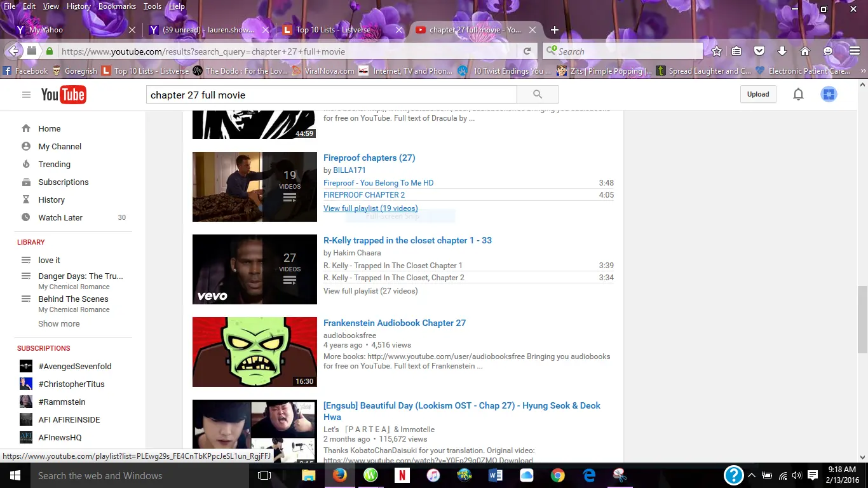Image resolution: width=868 pixels, height=488 pixels.
Task: Click the Upload button
Action: click(x=758, y=94)
